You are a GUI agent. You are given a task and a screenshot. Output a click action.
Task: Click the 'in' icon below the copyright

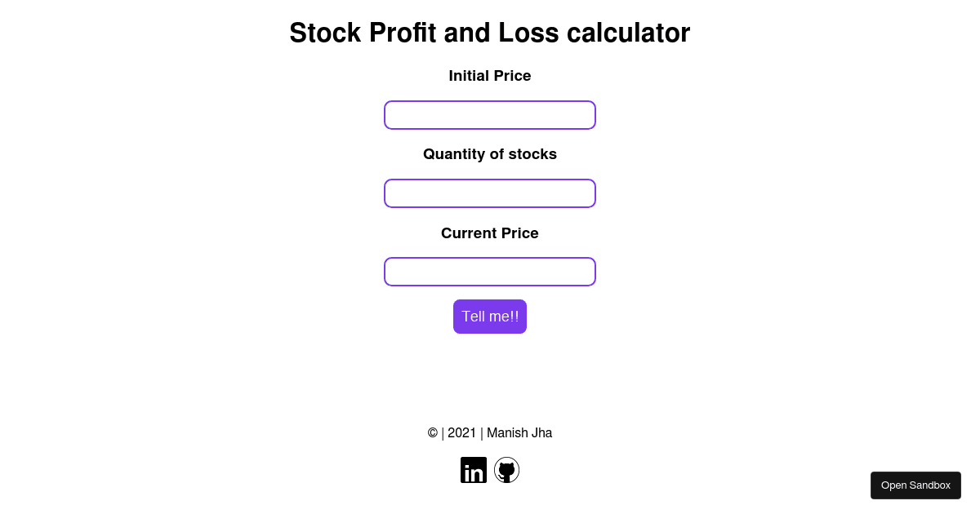(474, 470)
